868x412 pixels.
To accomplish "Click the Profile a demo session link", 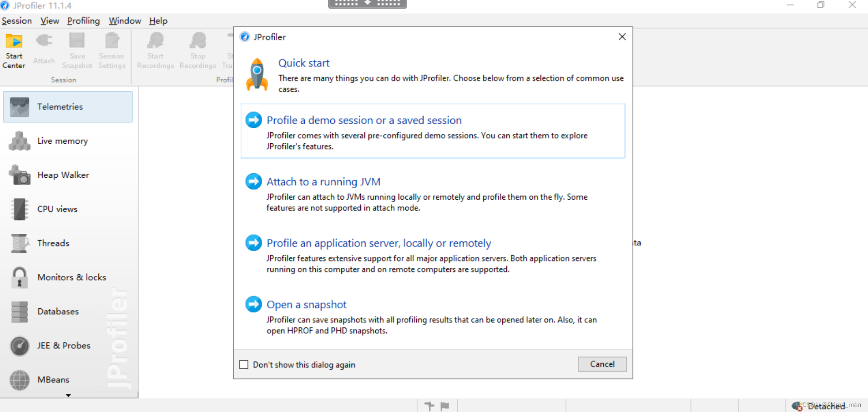I will click(x=364, y=120).
